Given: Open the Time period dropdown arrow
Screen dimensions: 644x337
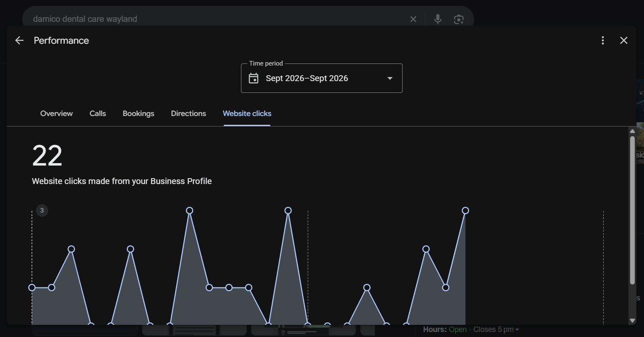Looking at the screenshot, I should pyautogui.click(x=390, y=78).
